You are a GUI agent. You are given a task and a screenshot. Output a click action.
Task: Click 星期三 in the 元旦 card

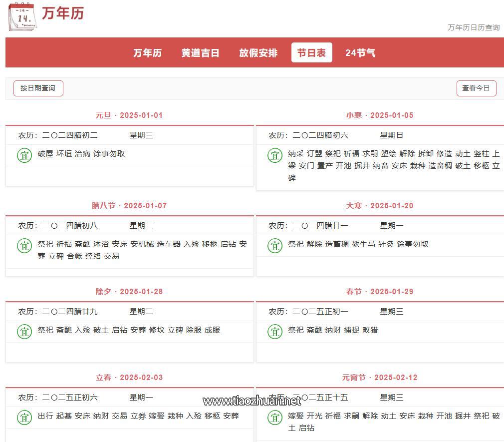pyautogui.click(x=141, y=135)
